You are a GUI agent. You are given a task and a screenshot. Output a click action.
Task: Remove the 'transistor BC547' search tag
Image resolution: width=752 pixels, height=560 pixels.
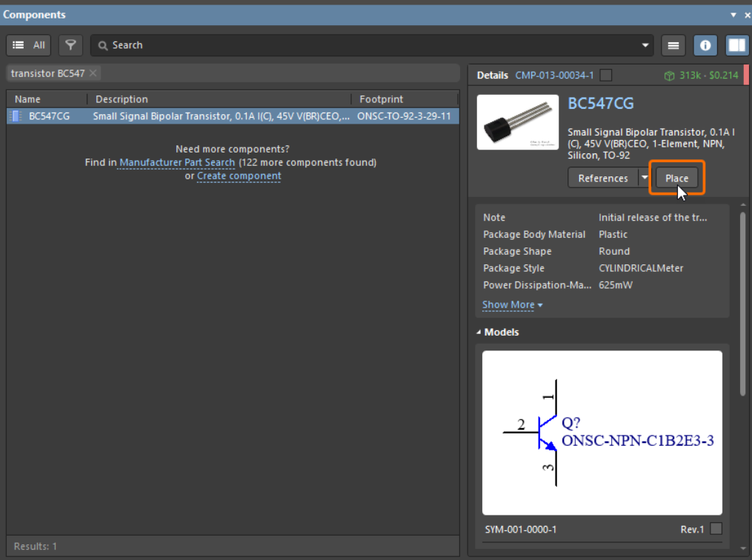93,73
